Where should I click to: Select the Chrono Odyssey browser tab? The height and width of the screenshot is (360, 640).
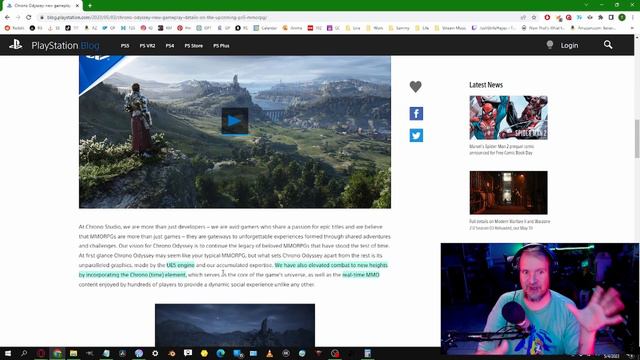pyautogui.click(x=41, y=6)
